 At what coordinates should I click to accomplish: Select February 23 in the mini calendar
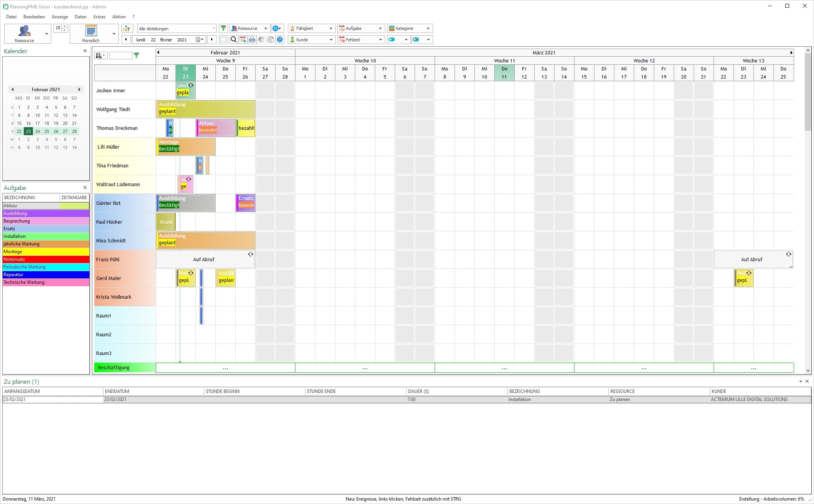point(28,131)
